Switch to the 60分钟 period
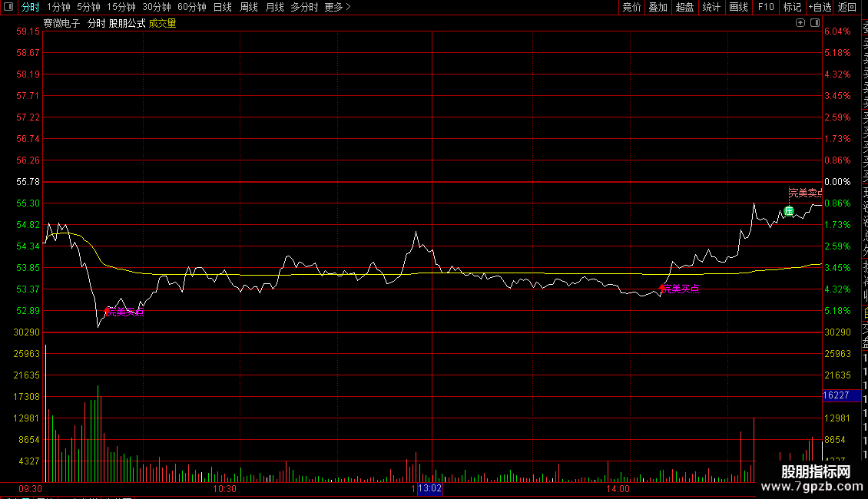 [192, 7]
